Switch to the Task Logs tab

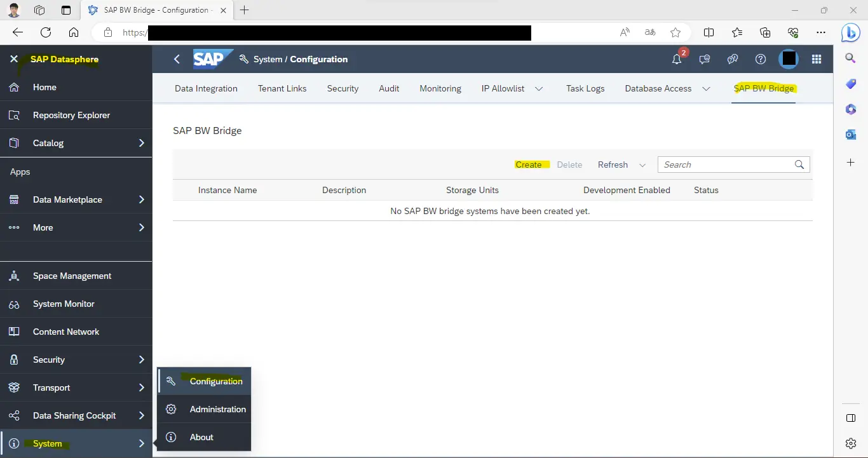coord(585,88)
